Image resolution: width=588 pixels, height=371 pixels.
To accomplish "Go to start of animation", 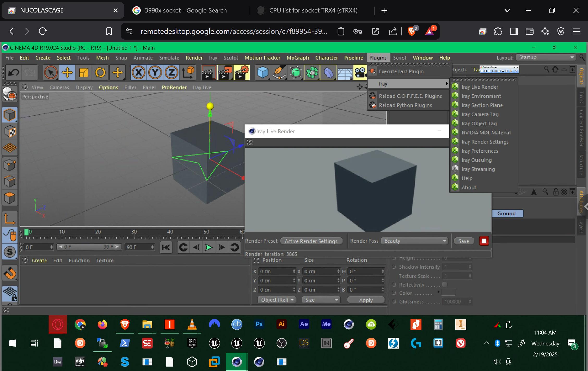I will click(166, 247).
